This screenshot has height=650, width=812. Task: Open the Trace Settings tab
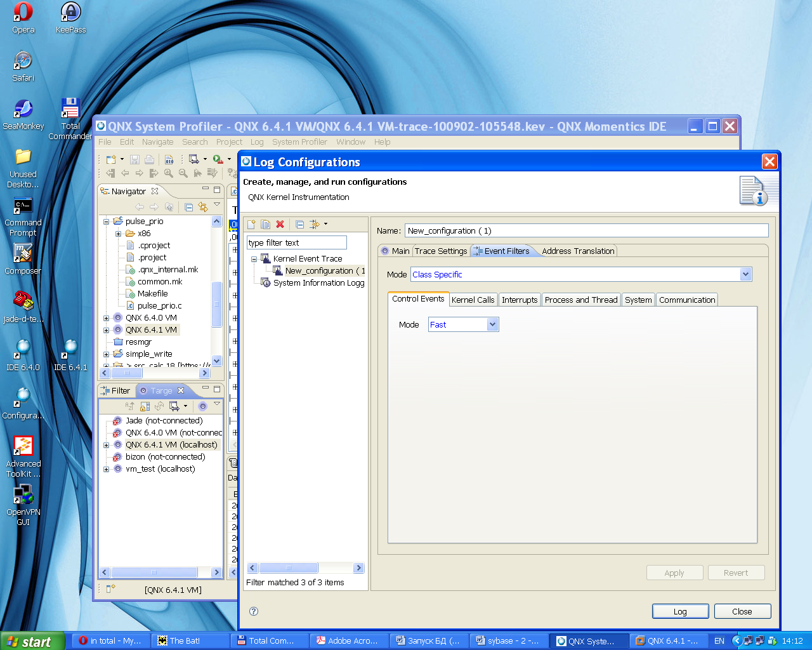[x=441, y=251]
